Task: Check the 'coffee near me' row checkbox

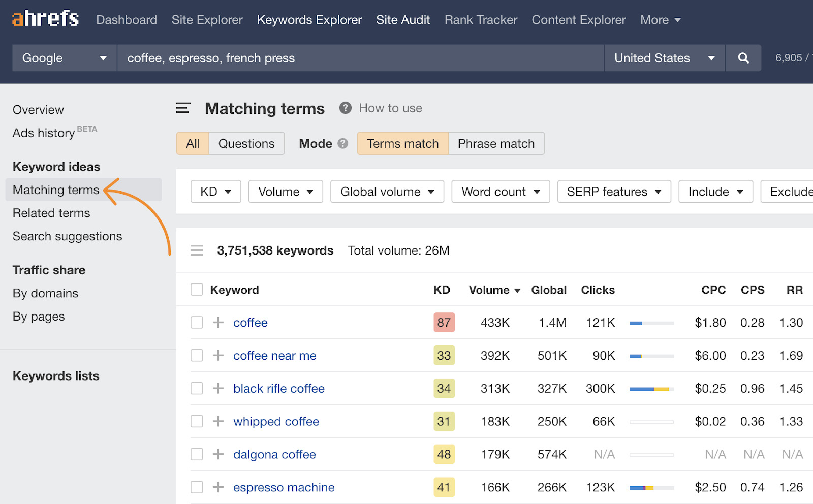Action: pyautogui.click(x=197, y=356)
